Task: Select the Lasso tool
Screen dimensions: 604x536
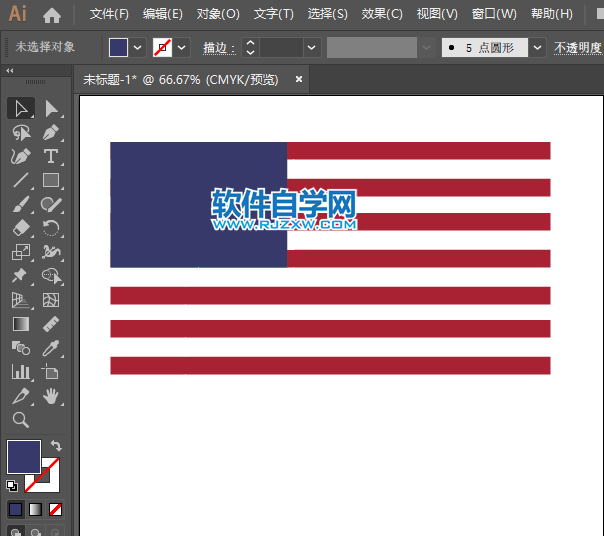Action: (21, 133)
